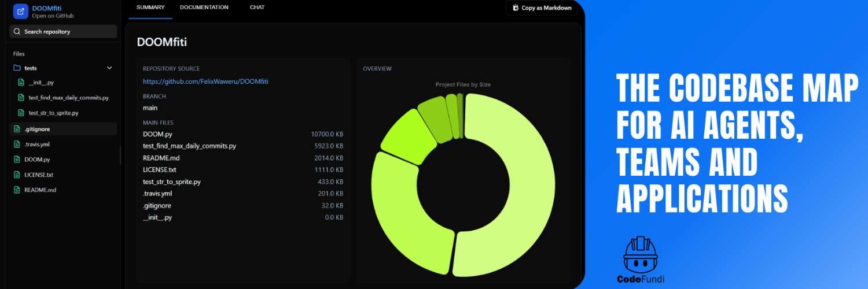Click the Project Files by Size chart title
The height and width of the screenshot is (289, 868).
(x=463, y=84)
